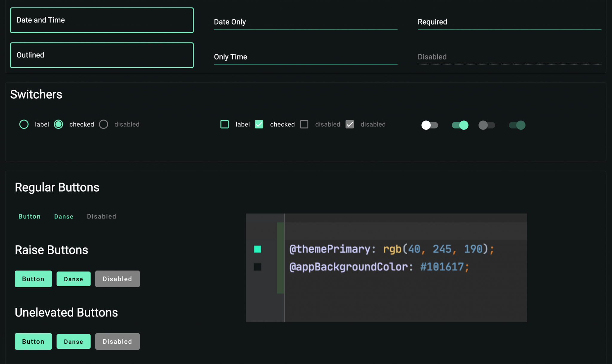Uncheck the green 'checked' checkbox
The width and height of the screenshot is (612, 364).
(259, 124)
